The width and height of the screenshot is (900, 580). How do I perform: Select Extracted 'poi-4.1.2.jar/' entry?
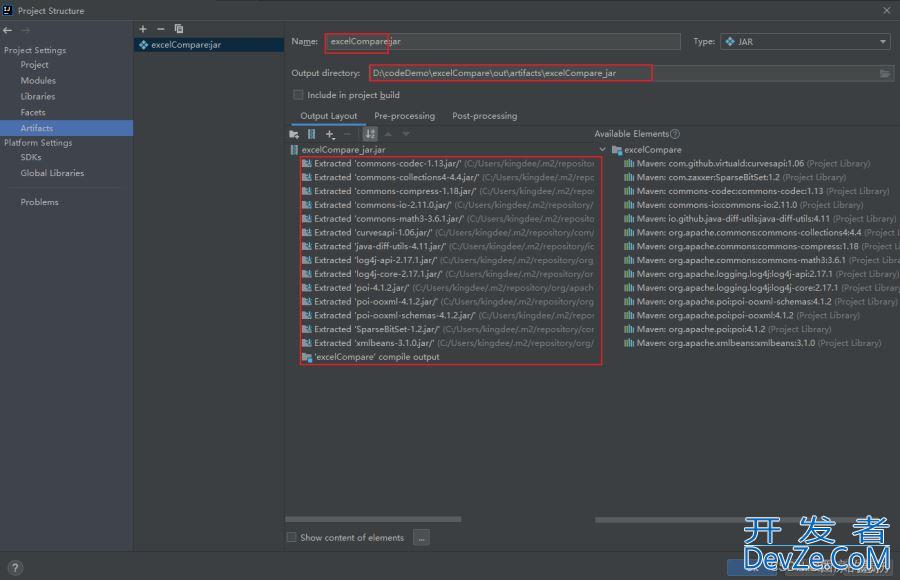click(448, 288)
